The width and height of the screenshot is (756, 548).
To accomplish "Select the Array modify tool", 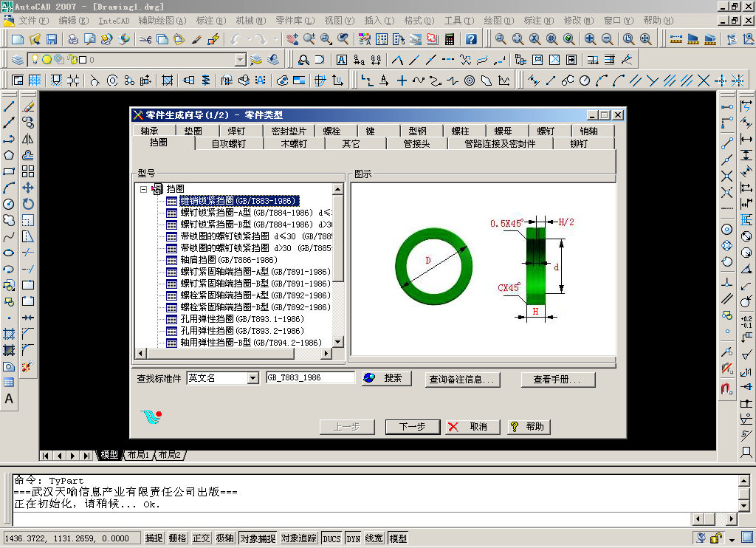I will pos(28,171).
